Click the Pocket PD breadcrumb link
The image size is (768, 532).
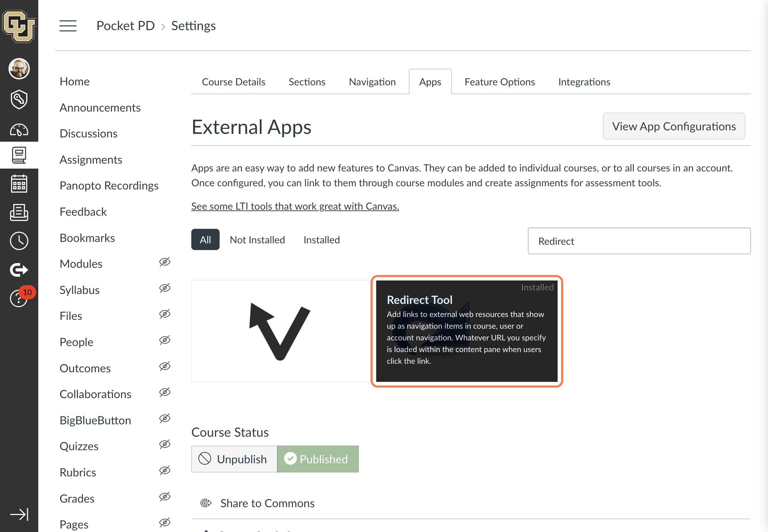125,26
